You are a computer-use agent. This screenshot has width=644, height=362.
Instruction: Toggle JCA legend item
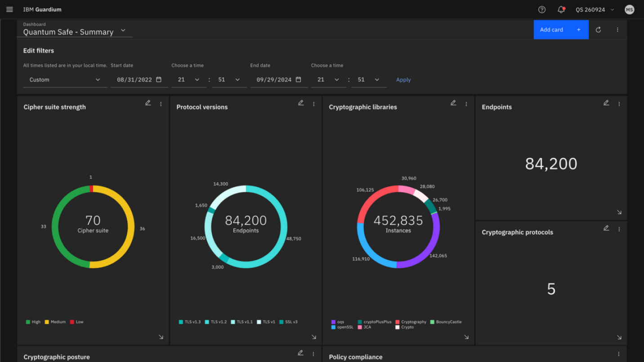[364, 327]
